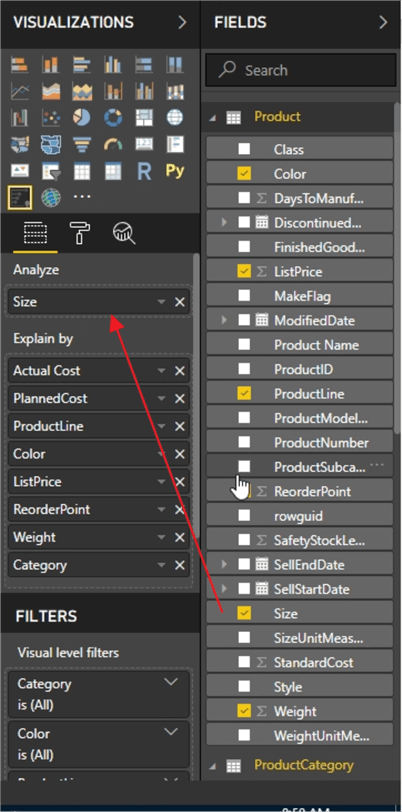Select the Stacked column chart visual

[x=51, y=65]
